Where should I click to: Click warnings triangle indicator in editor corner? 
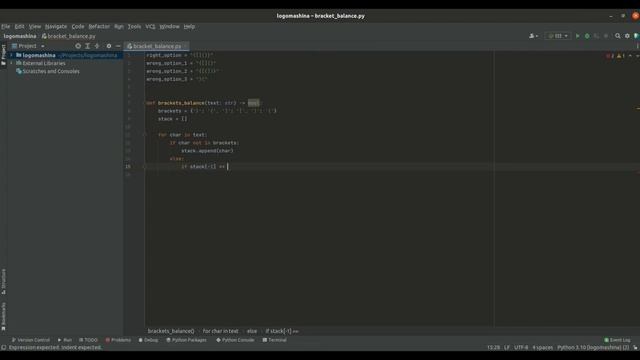621,56
